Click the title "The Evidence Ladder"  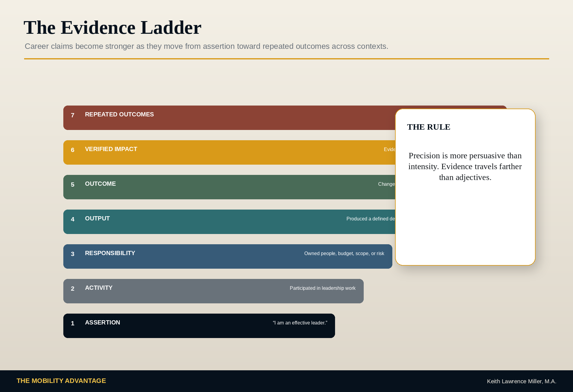[112, 27]
